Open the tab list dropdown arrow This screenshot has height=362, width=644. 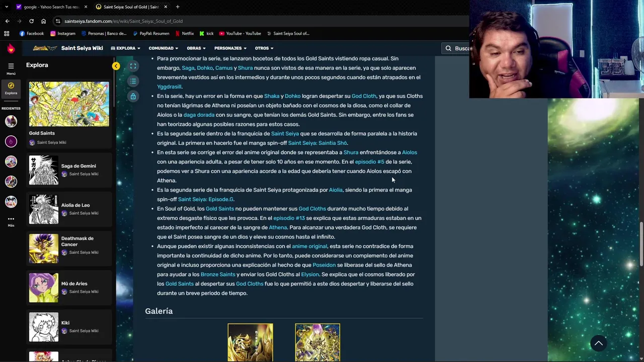[7, 7]
